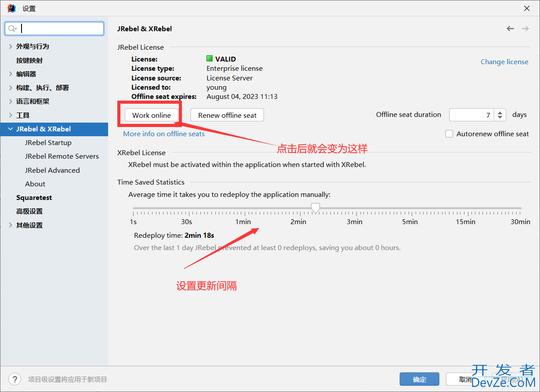Click the help question mark icon
This screenshot has width=540, height=392.
(14, 379)
